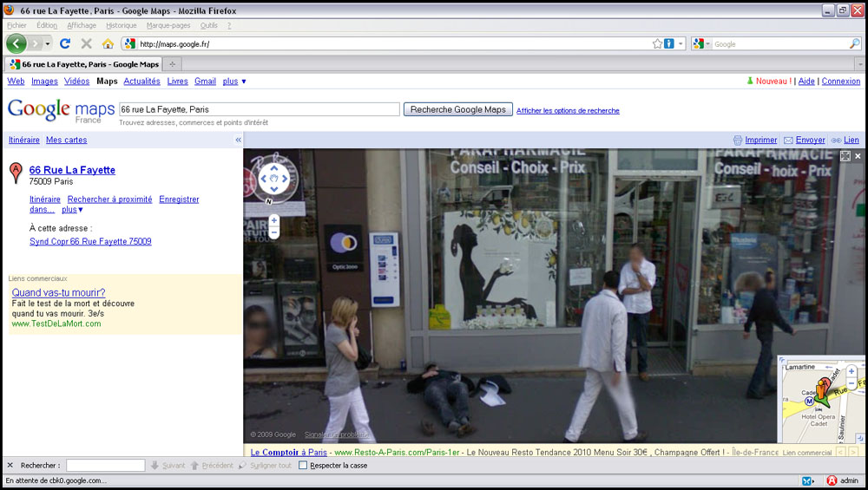
Task: Open the Outils menu
Action: (x=208, y=25)
